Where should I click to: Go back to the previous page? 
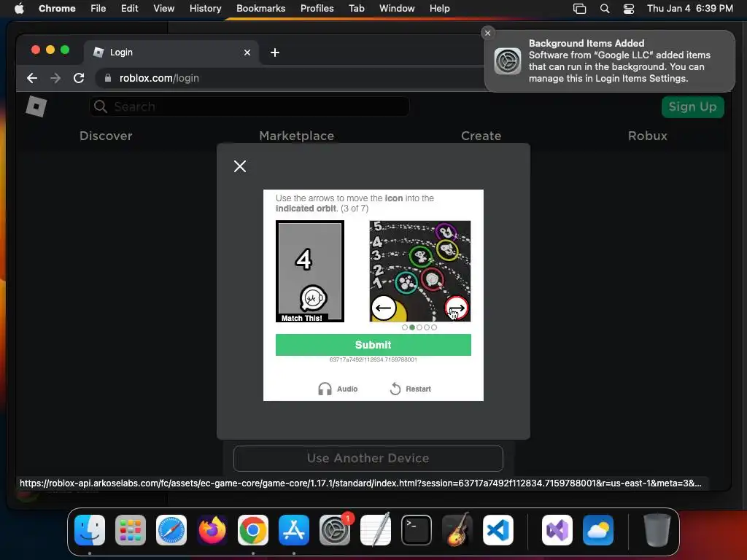[x=32, y=78]
